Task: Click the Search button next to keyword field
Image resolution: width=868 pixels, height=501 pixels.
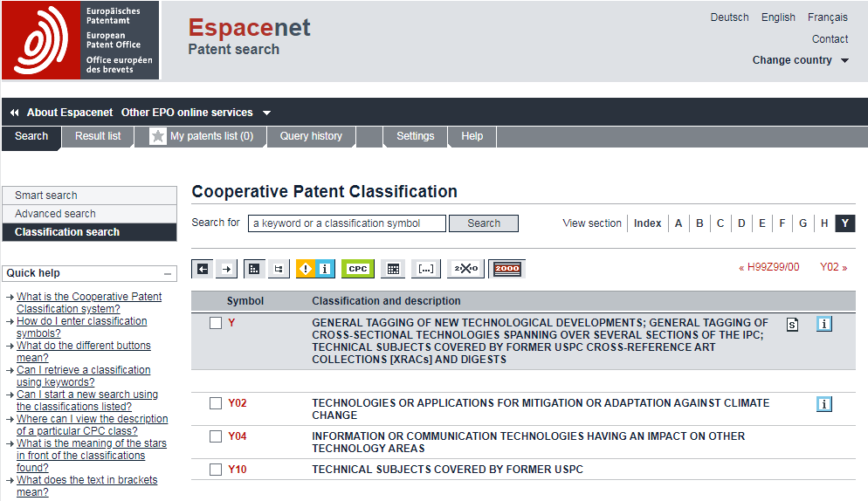Action: (483, 223)
